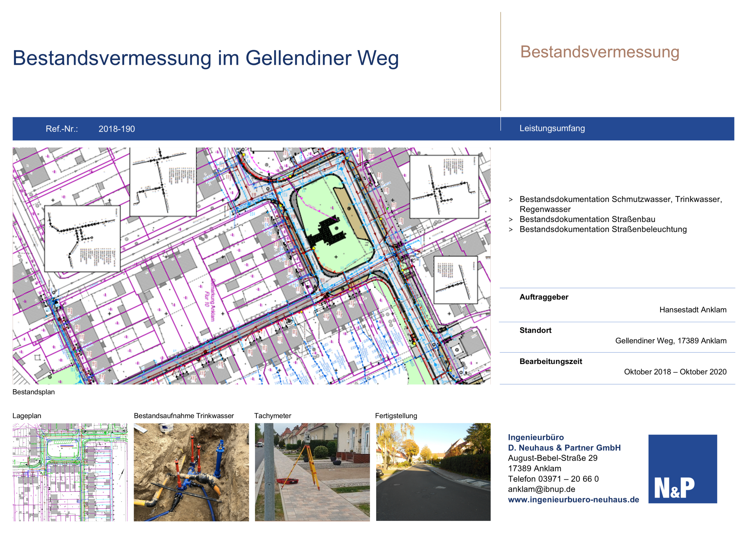Select the reference number 2018-190
This screenshot has height=560, width=747.
point(116,129)
